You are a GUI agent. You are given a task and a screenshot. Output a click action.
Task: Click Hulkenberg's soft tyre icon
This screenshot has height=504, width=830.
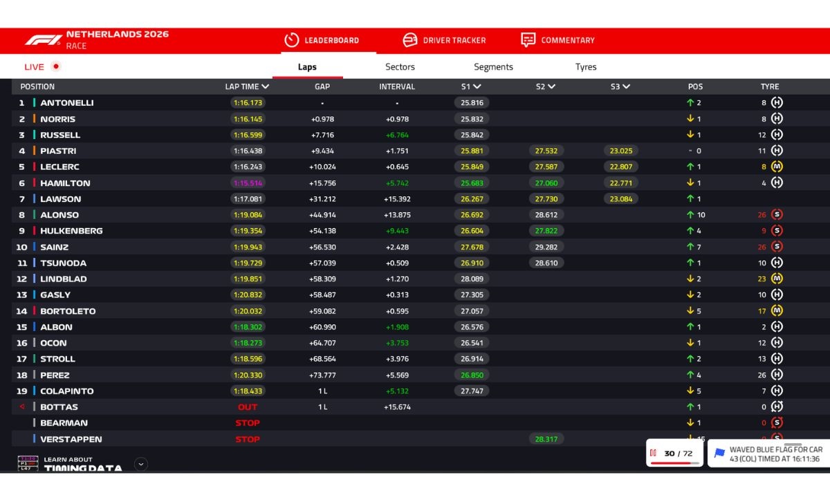point(777,230)
